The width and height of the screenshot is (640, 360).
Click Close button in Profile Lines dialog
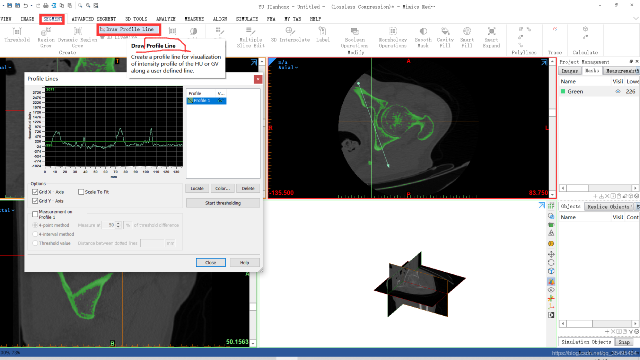(x=211, y=262)
